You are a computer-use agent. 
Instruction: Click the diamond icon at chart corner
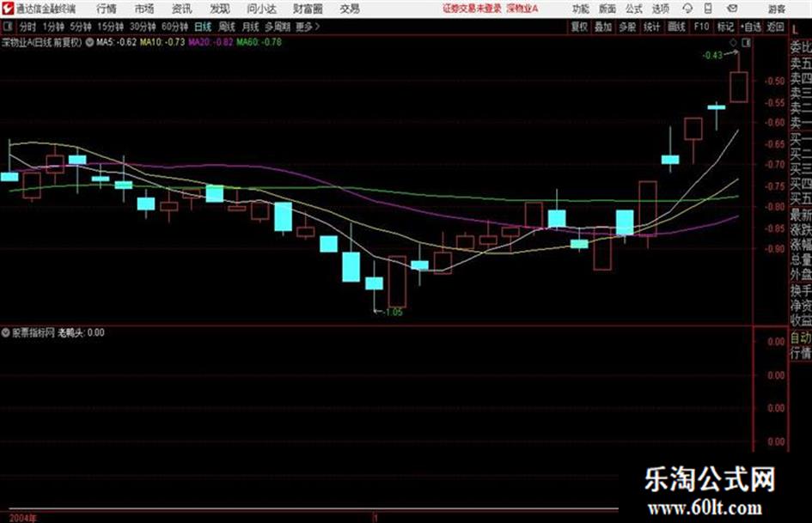733,43
